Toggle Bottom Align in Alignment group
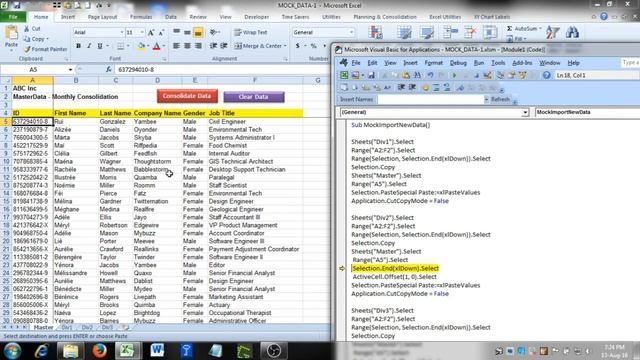The height and width of the screenshot is (360, 640). 198,32
